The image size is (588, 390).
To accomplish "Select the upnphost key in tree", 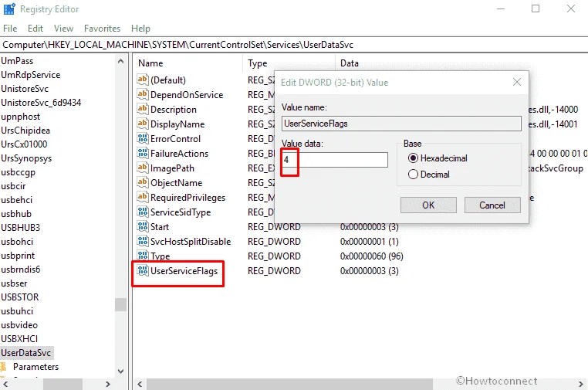I will [20, 117].
